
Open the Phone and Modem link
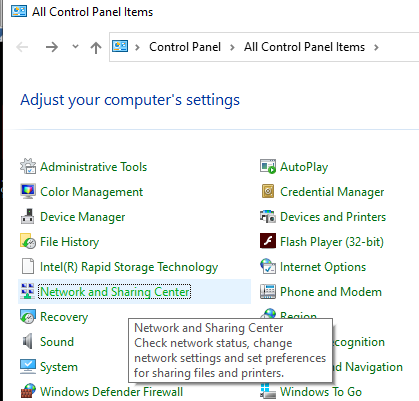[331, 292]
